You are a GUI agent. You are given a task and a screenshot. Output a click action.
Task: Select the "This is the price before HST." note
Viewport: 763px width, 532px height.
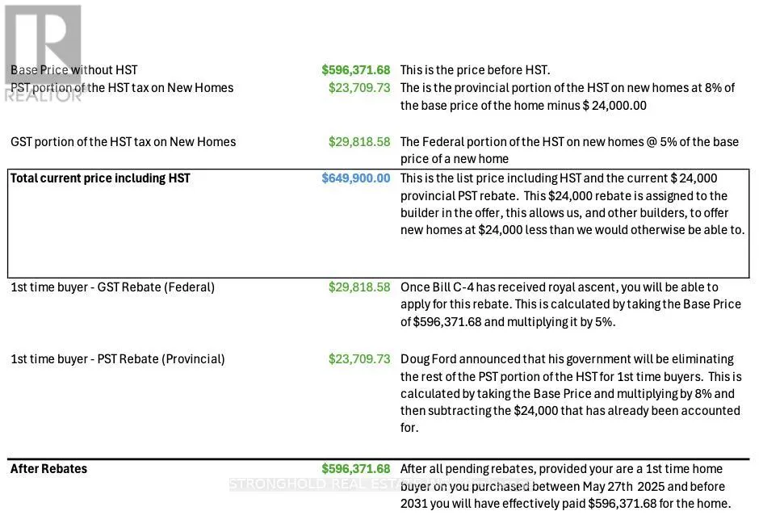[x=475, y=70]
